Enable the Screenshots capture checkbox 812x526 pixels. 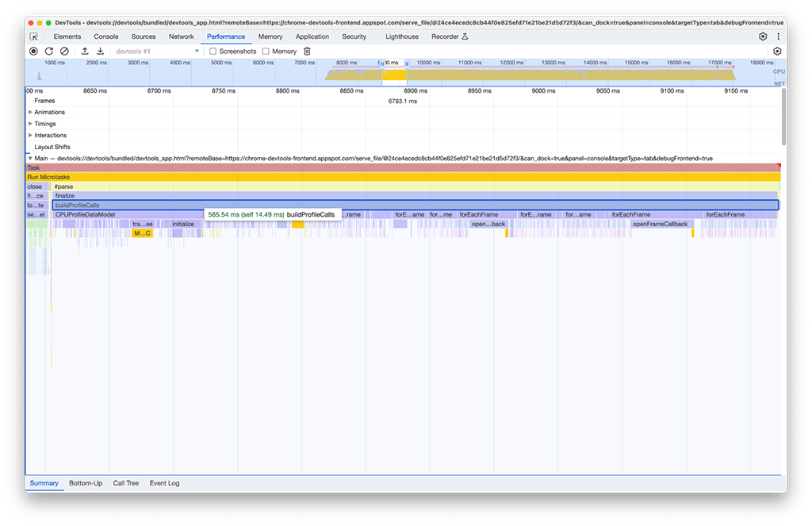(x=212, y=51)
